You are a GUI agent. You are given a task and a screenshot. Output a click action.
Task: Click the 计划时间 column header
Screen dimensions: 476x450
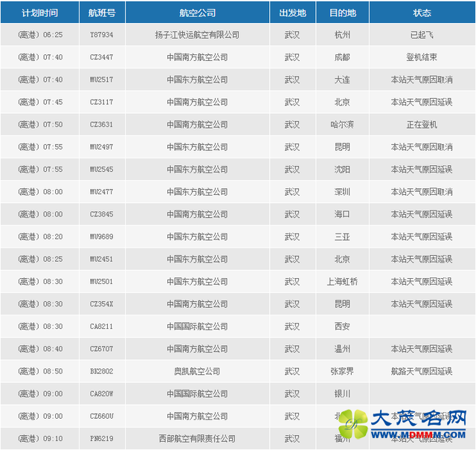pos(39,13)
